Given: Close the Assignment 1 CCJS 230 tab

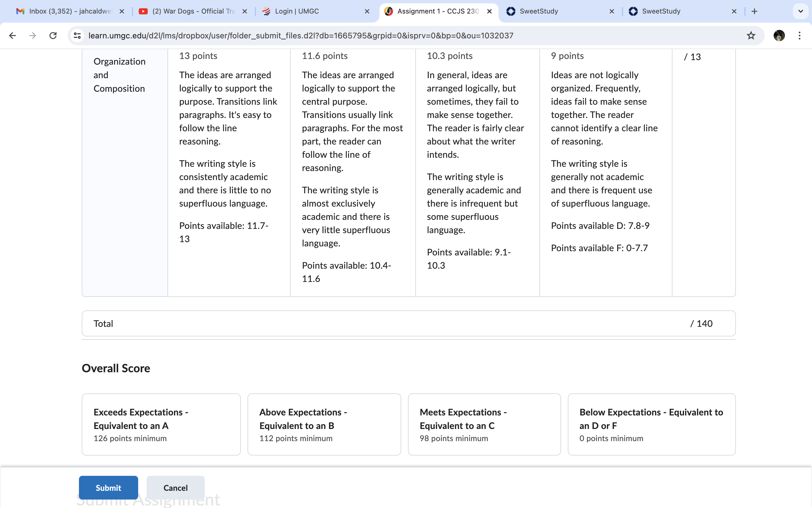Looking at the screenshot, I should click(x=489, y=11).
